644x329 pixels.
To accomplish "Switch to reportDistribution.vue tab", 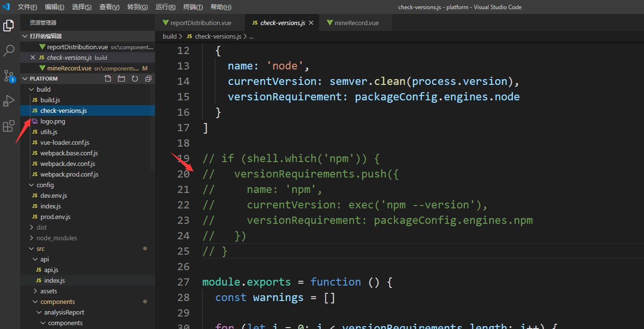I will (200, 23).
